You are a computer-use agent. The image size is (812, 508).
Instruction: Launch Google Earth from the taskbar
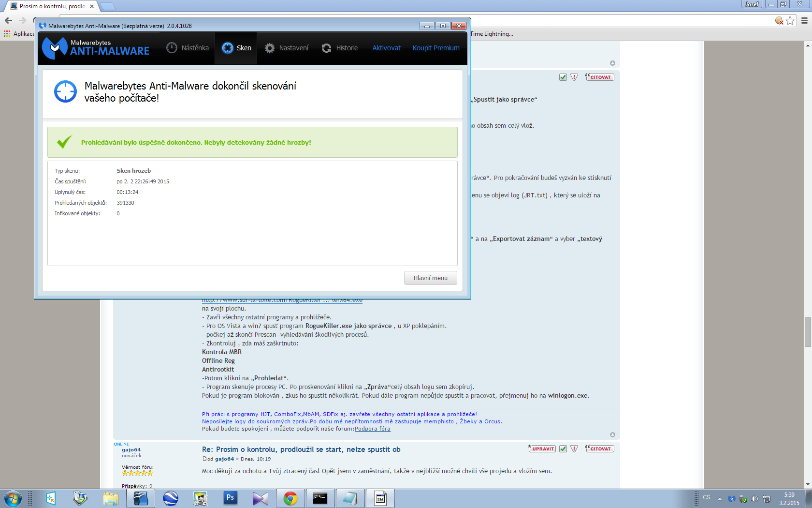click(171, 498)
